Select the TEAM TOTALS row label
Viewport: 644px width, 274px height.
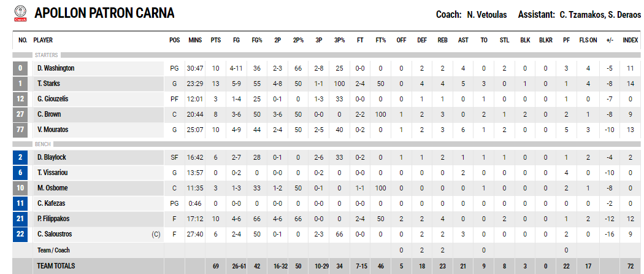(56, 266)
